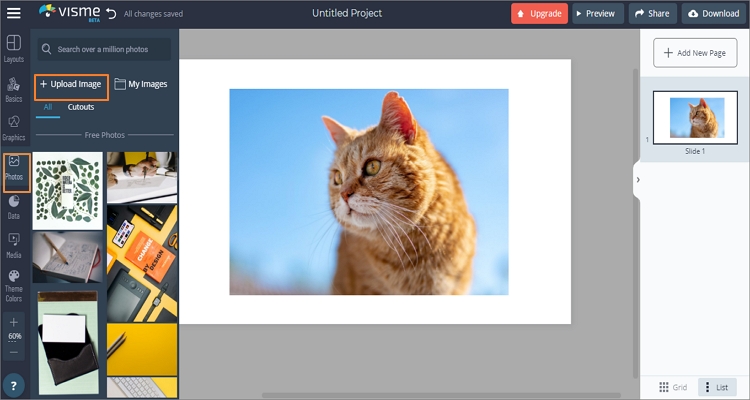Click the Preview button
Screen dimensions: 750x400
coord(598,13)
